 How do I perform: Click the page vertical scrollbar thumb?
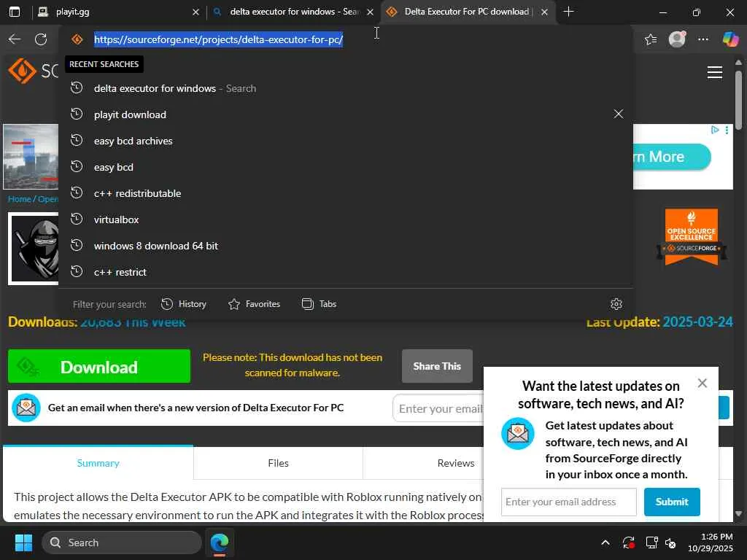point(738,99)
